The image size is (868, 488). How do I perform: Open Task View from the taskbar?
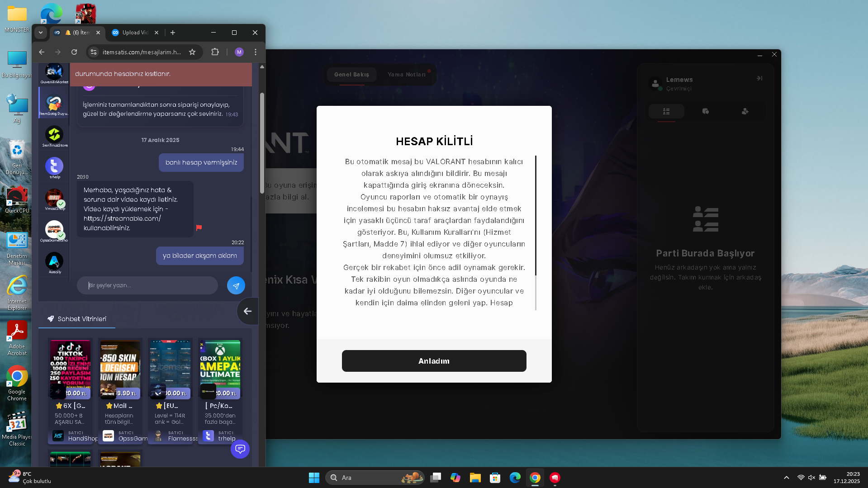pos(436,478)
